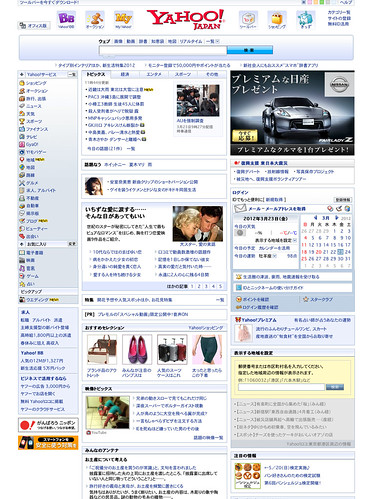Click the Nissan Fairlady Z ad banner
Viewport: 375px width, 499px height.
click(292, 113)
